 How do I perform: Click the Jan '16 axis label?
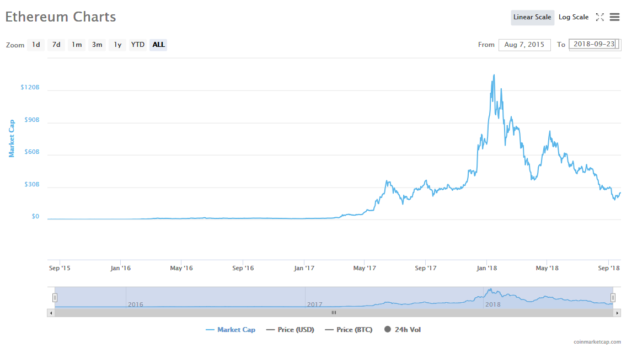click(121, 268)
